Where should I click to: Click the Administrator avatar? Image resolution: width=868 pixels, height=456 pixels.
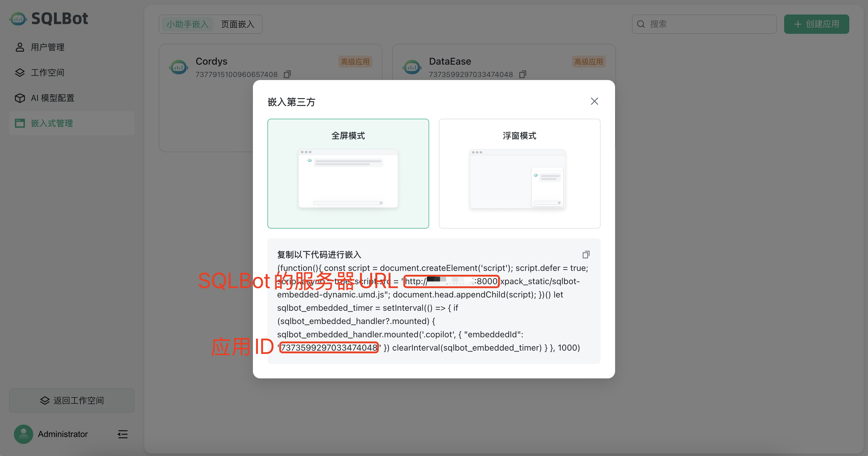23,434
